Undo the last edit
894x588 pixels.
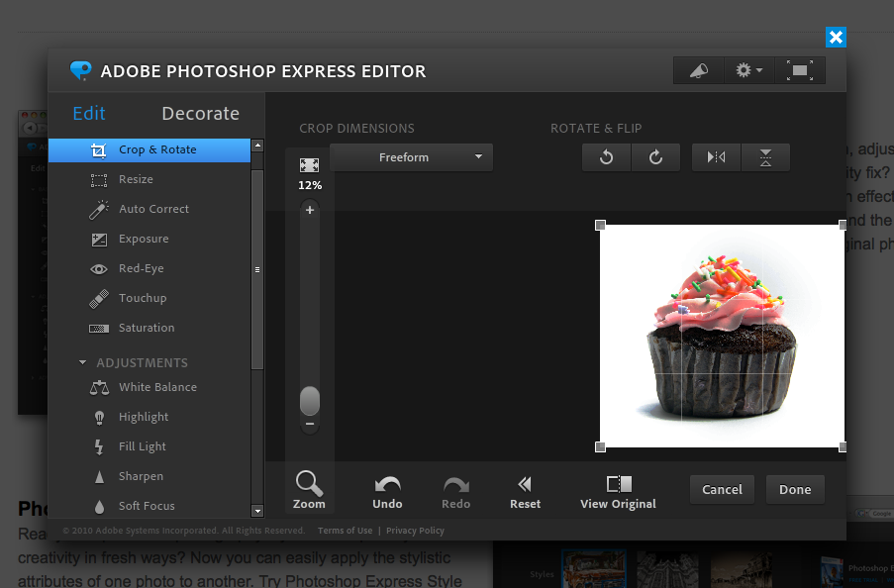click(x=388, y=492)
